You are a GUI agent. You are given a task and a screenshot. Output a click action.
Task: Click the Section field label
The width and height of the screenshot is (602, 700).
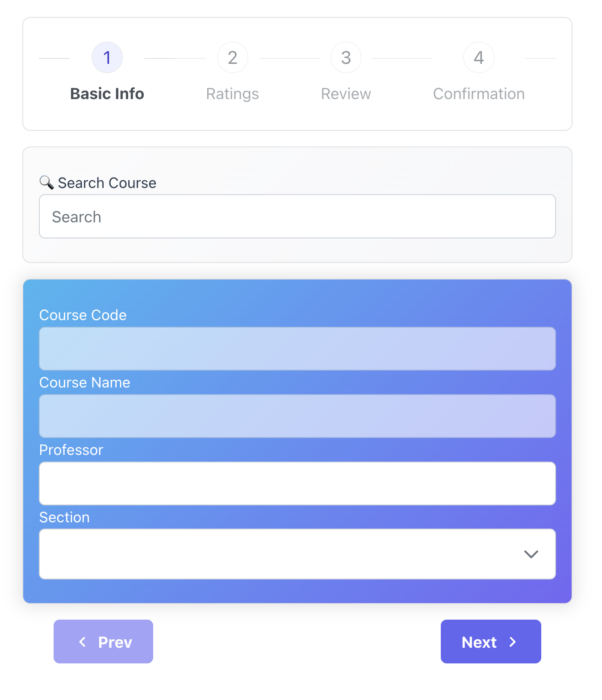click(65, 517)
